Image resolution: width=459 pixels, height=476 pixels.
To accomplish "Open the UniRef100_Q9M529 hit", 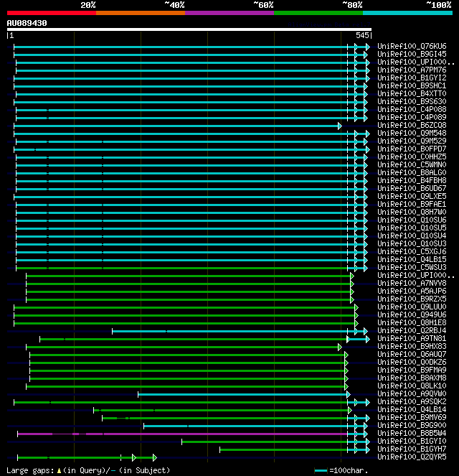I will [x=412, y=141].
